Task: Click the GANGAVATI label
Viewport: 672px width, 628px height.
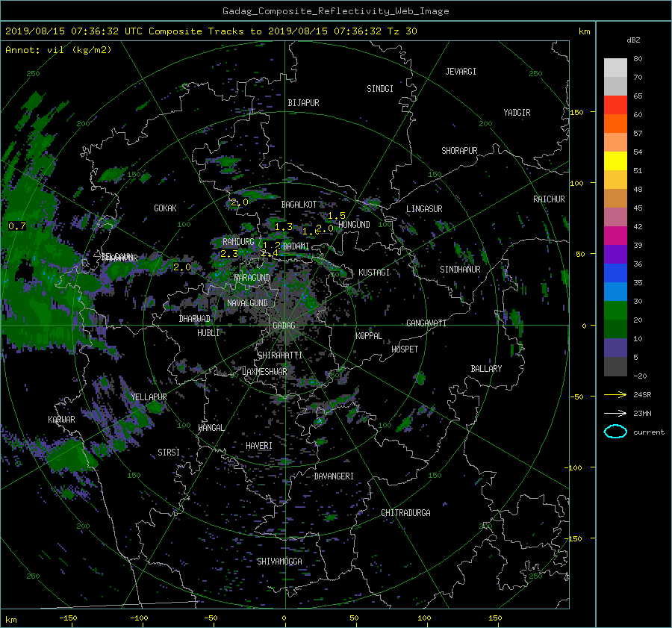Action: point(426,323)
